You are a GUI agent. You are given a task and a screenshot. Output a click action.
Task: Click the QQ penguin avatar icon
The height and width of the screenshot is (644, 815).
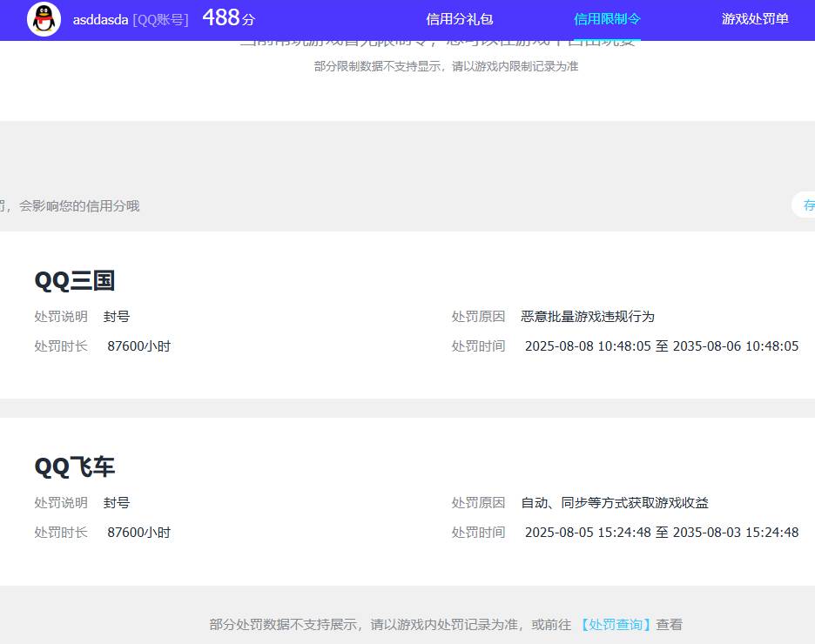click(44, 19)
